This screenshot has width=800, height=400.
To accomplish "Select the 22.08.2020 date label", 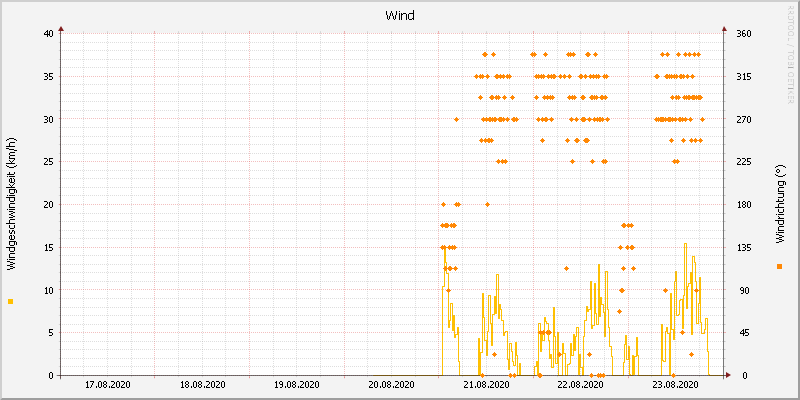I will tap(582, 385).
